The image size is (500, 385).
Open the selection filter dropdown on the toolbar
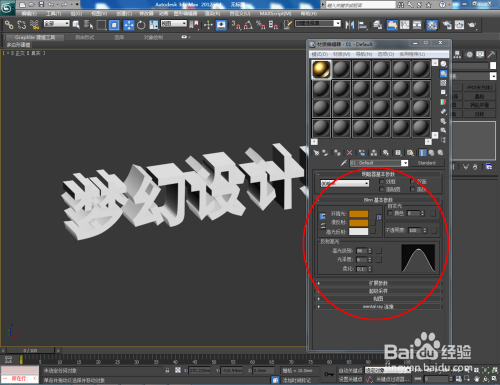click(57, 23)
